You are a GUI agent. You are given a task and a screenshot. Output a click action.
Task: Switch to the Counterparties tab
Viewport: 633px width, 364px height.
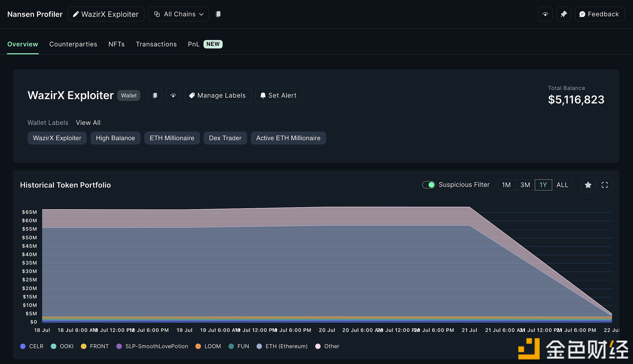coord(73,44)
